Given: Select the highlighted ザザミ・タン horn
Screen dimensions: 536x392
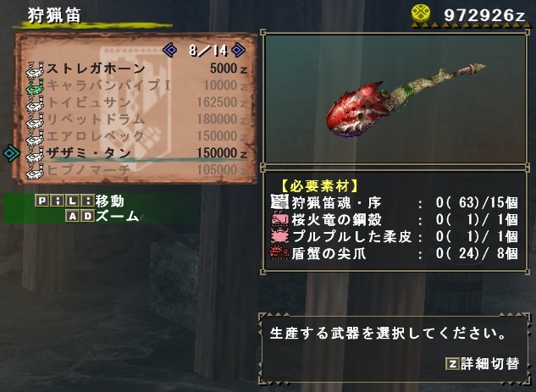Looking at the screenshot, I should [137, 153].
